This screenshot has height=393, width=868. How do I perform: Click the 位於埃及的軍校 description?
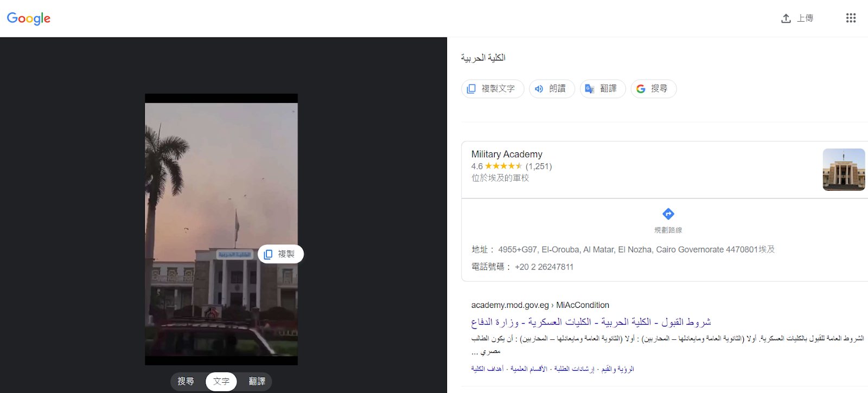coord(500,178)
